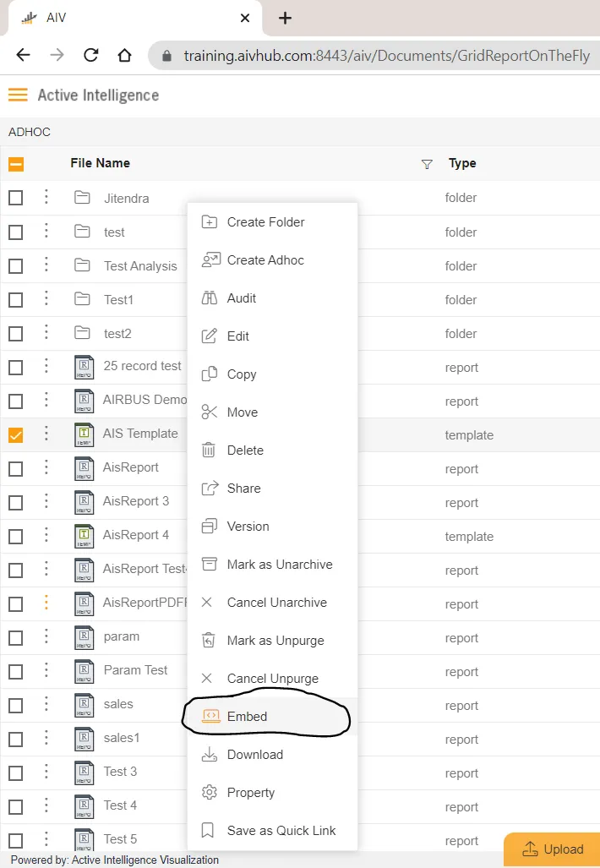Open the test2 folder
Screen dimensions: 600x868
coord(117,334)
